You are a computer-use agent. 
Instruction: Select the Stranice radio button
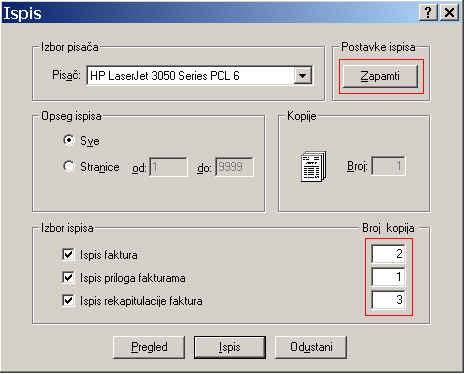tap(68, 166)
